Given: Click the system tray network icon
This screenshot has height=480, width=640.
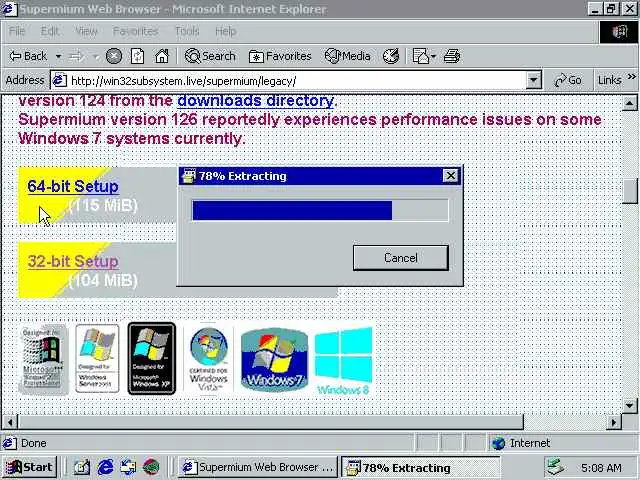Looking at the screenshot, I should (555, 467).
